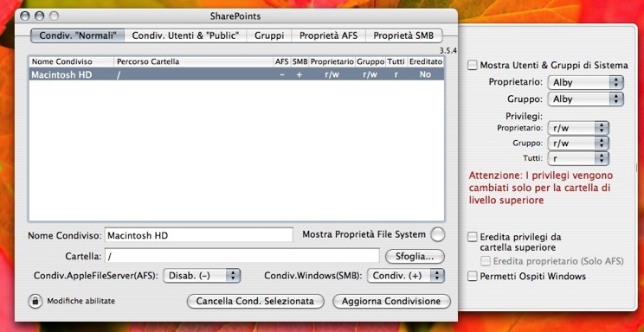Open the Tutti privileges dropdown
Screen dimensions: 644x332
tap(579, 158)
